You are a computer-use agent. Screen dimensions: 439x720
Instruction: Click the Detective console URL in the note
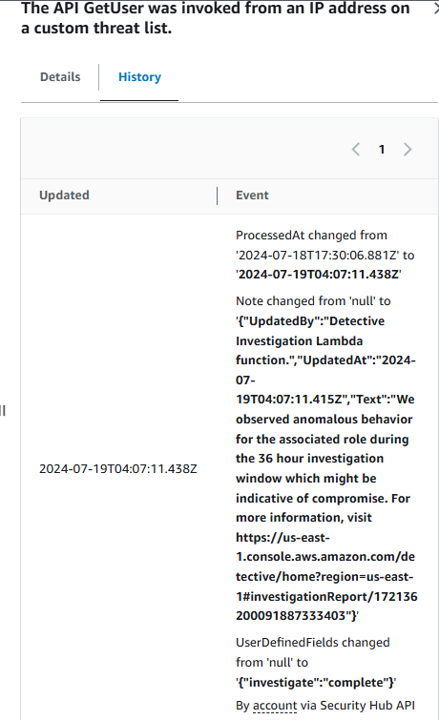tap(326, 576)
